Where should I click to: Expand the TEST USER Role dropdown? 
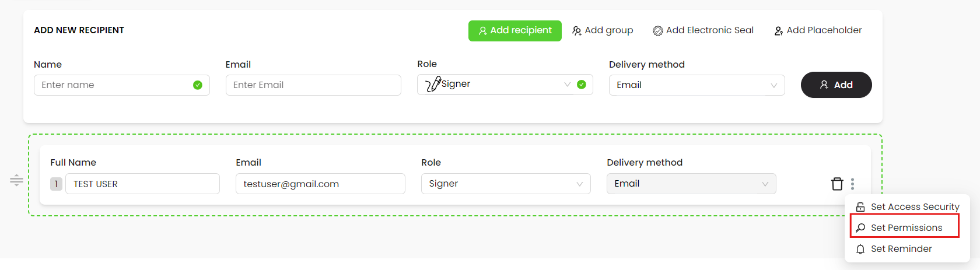505,184
